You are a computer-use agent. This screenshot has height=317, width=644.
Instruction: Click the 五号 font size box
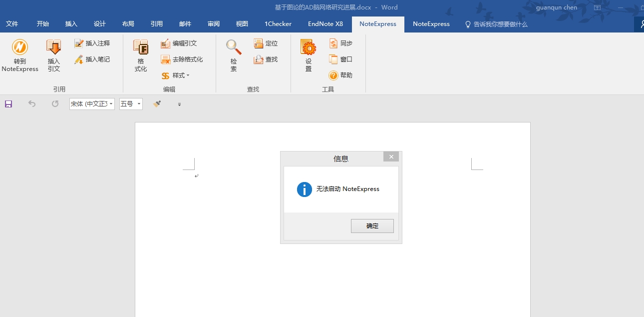click(x=128, y=104)
